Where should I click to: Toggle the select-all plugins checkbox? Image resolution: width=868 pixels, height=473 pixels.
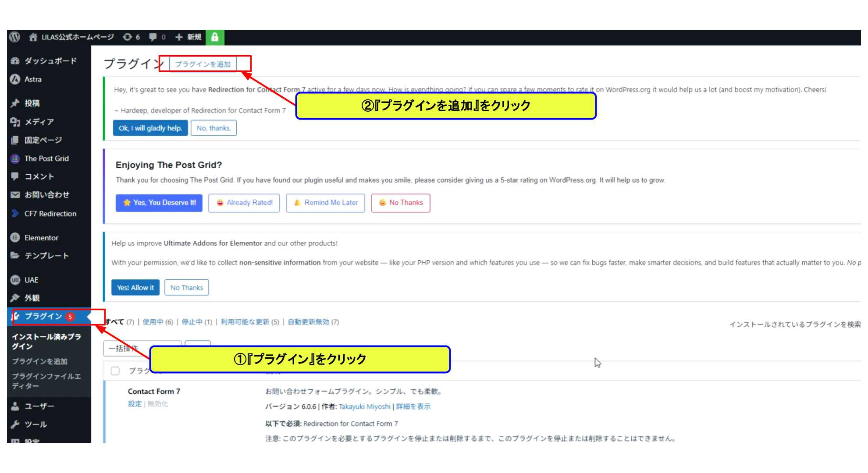click(115, 371)
